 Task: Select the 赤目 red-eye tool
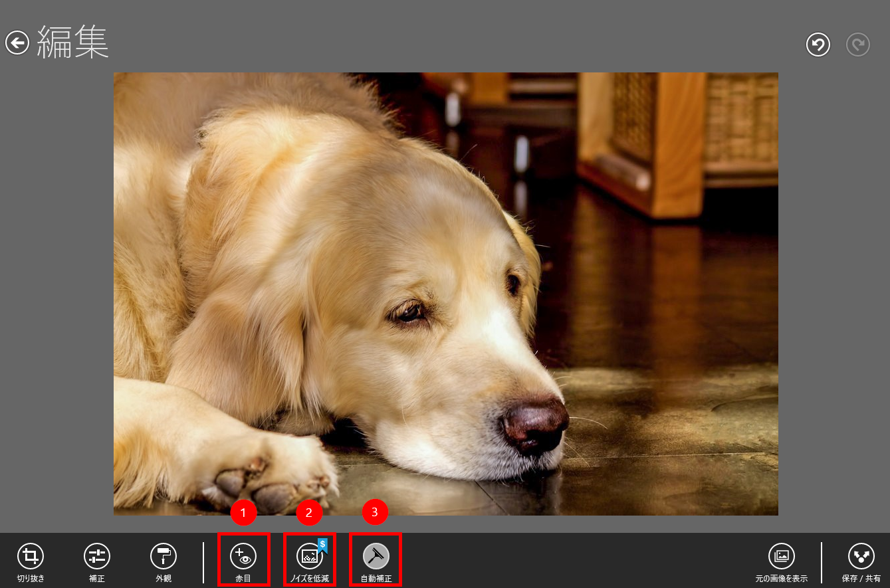(243, 562)
